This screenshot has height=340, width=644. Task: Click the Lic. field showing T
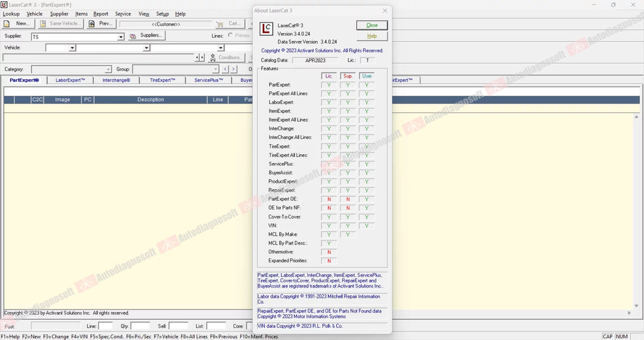pyautogui.click(x=367, y=60)
